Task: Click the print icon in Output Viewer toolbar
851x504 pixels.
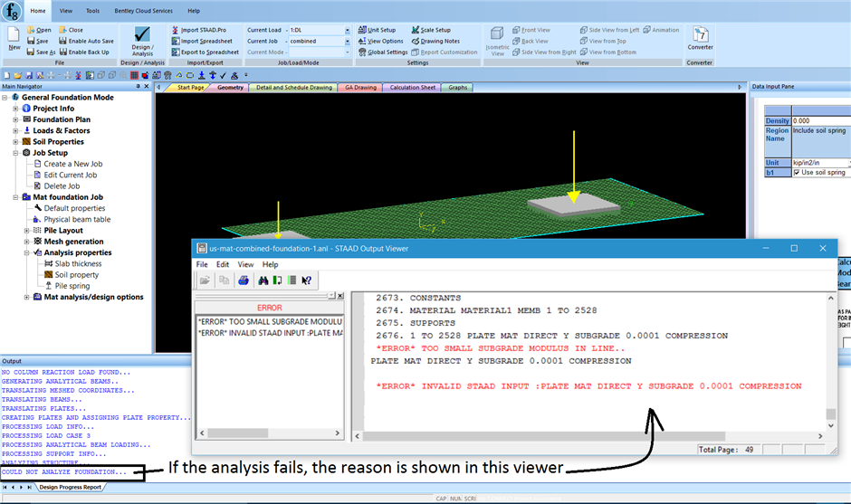Action: (244, 280)
